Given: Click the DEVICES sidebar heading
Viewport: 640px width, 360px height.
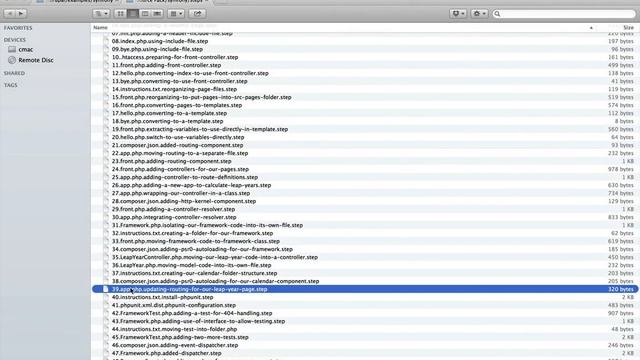Looking at the screenshot, I should pos(15,40).
